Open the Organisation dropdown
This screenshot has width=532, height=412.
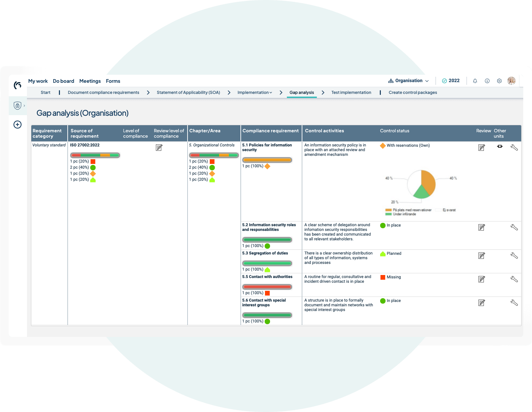tap(408, 81)
